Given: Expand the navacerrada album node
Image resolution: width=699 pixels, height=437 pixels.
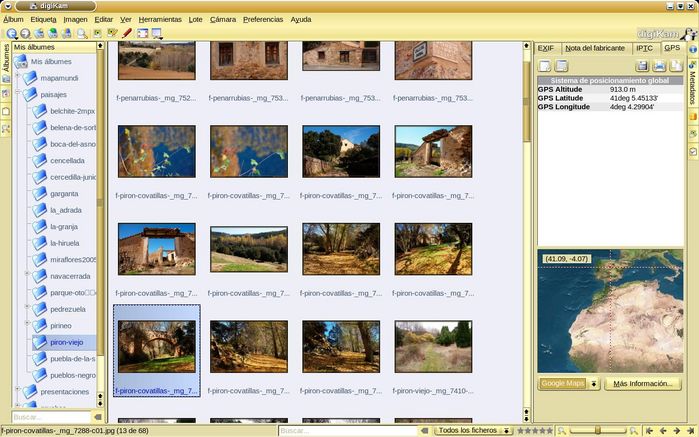Looking at the screenshot, I should (27, 273).
